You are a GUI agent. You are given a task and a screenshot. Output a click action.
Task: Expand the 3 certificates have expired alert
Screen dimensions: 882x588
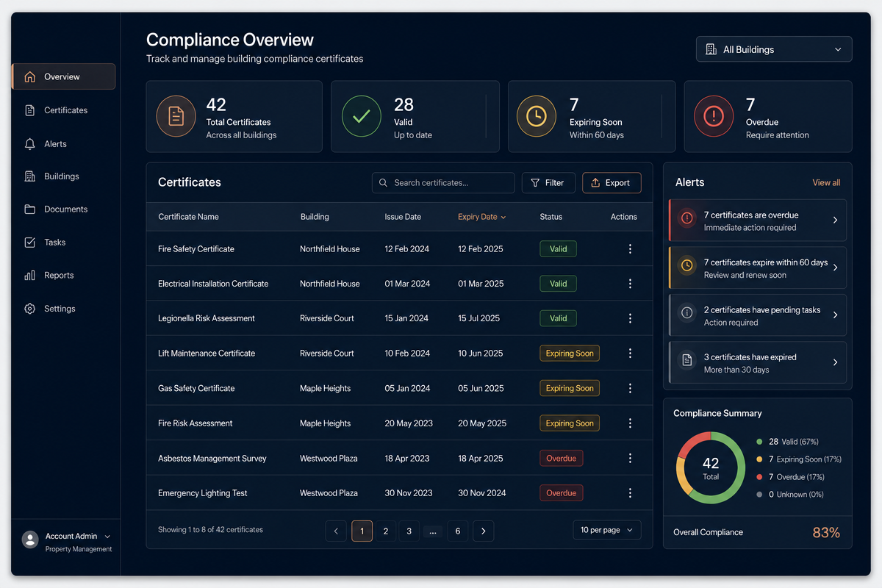coord(835,362)
